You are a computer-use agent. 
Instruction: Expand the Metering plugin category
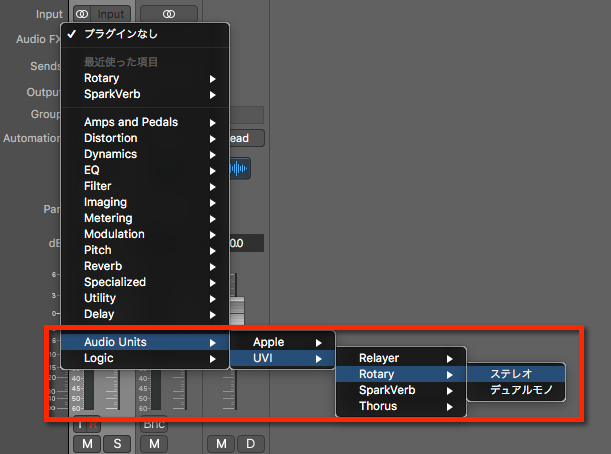click(x=145, y=218)
